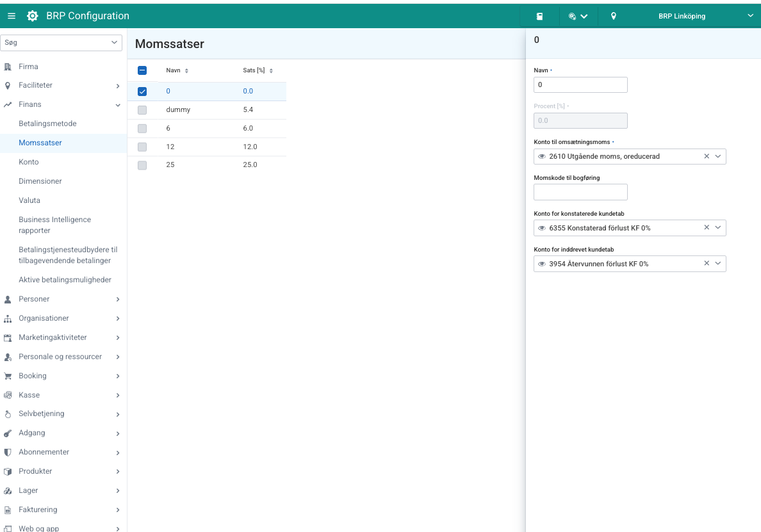Click the calculator icon in the top bar
The image size is (761, 532).
click(539, 16)
